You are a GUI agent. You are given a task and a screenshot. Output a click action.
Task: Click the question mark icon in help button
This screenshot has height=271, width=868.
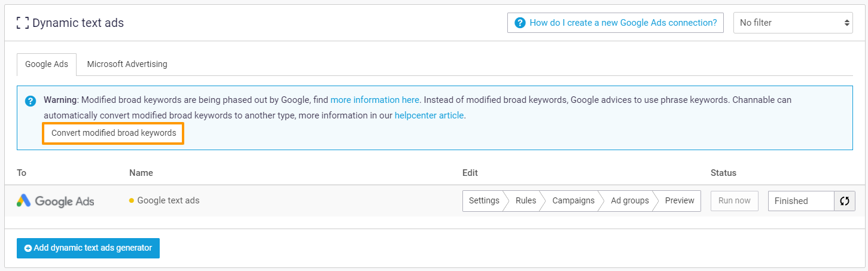click(x=520, y=23)
